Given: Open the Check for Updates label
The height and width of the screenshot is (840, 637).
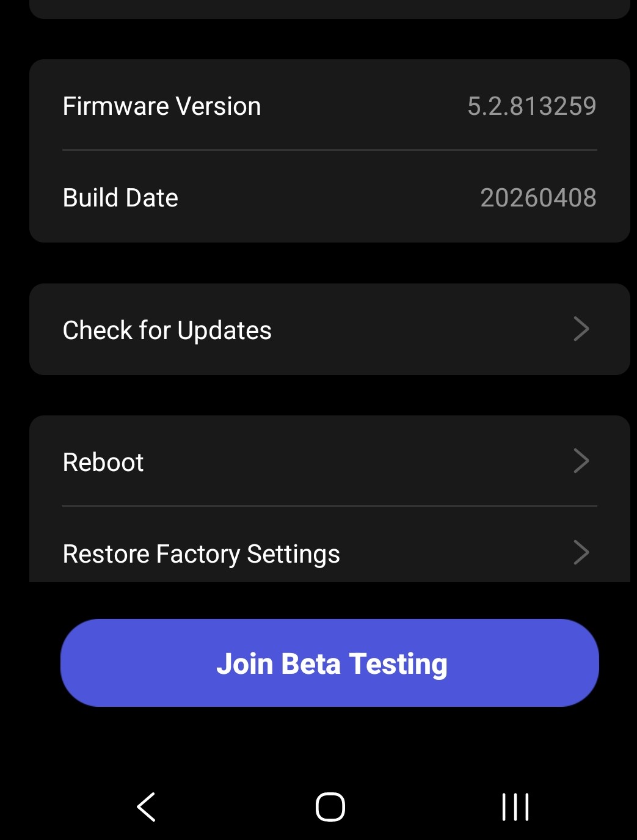Looking at the screenshot, I should pos(167,331).
